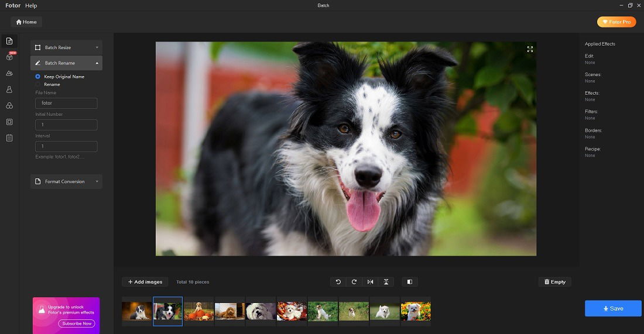This screenshot has height=334, width=644.
Task: Select the pumpkin puppy thumbnail
Action: 199,311
